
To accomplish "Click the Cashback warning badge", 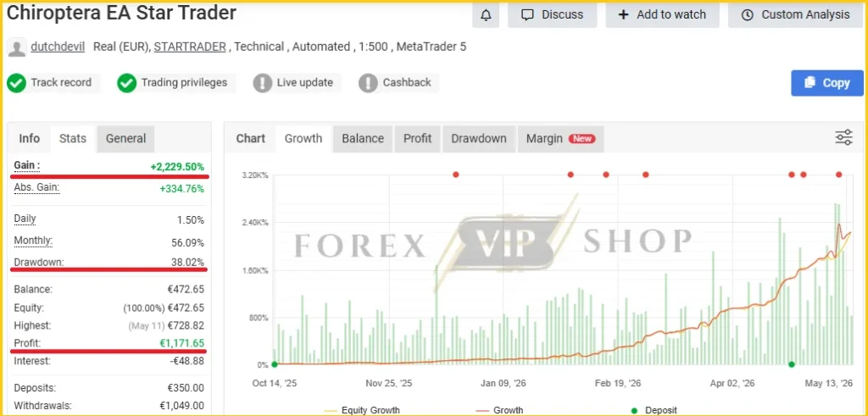I will [x=398, y=83].
